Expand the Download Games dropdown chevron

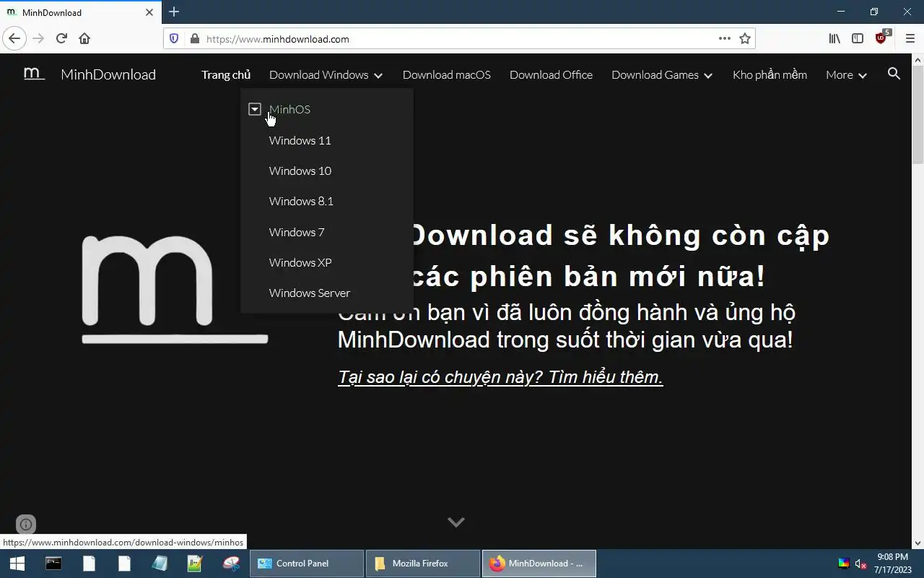click(x=708, y=75)
